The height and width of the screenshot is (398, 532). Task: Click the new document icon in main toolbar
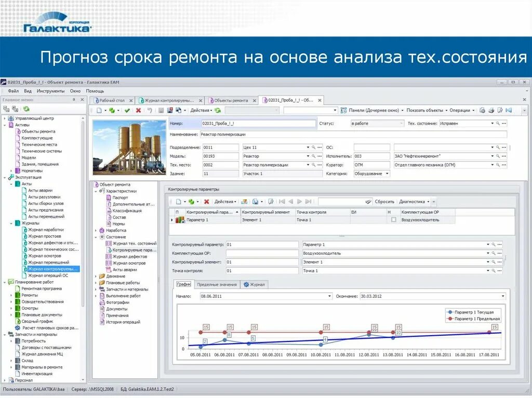pos(99,111)
